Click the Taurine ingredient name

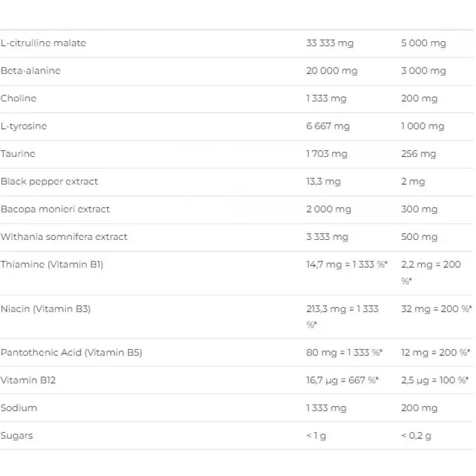[18, 154]
